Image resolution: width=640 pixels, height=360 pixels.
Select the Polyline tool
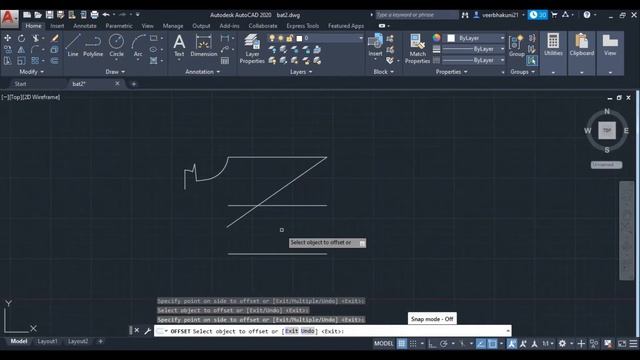tap(93, 45)
